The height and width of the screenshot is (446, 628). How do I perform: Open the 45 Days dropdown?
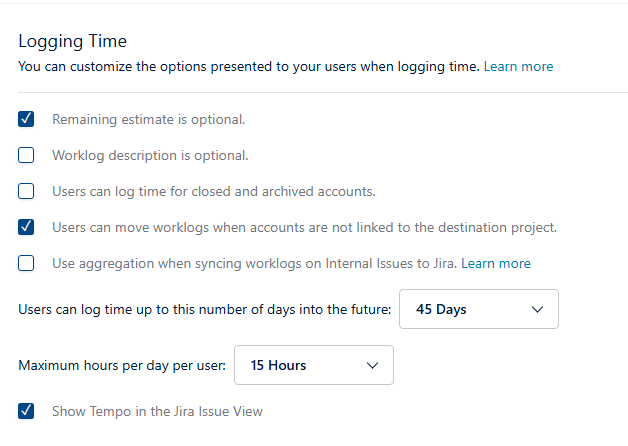pyautogui.click(x=478, y=309)
